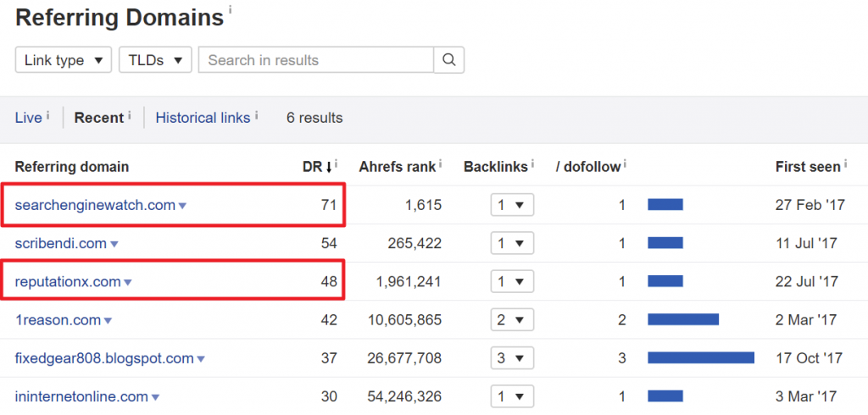Select the Recent tab

coord(98,118)
